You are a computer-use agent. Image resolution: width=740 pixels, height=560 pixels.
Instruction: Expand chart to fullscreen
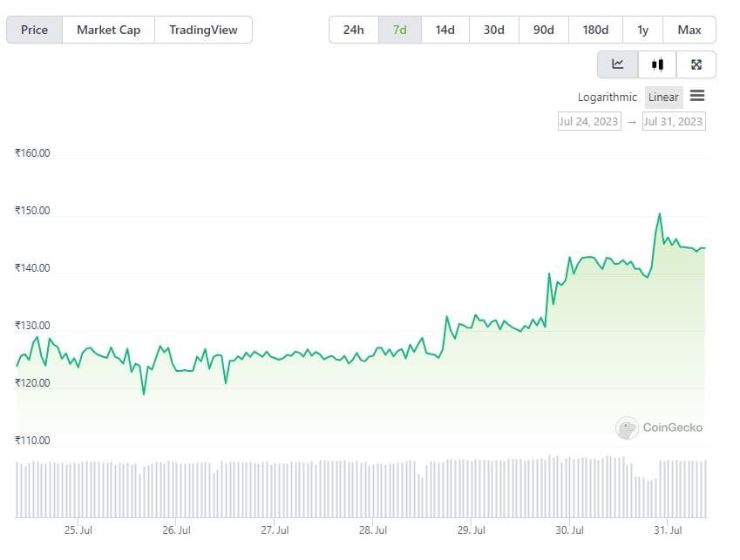coord(696,64)
